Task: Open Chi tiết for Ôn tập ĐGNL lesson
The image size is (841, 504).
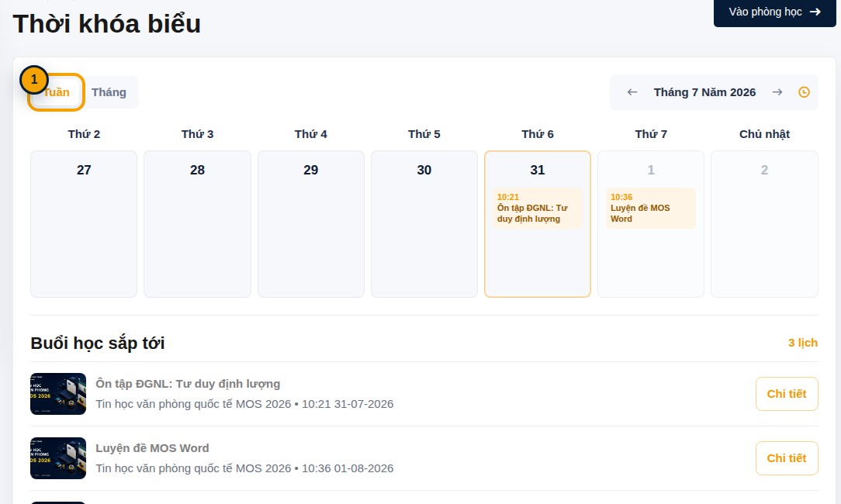Action: tap(787, 394)
